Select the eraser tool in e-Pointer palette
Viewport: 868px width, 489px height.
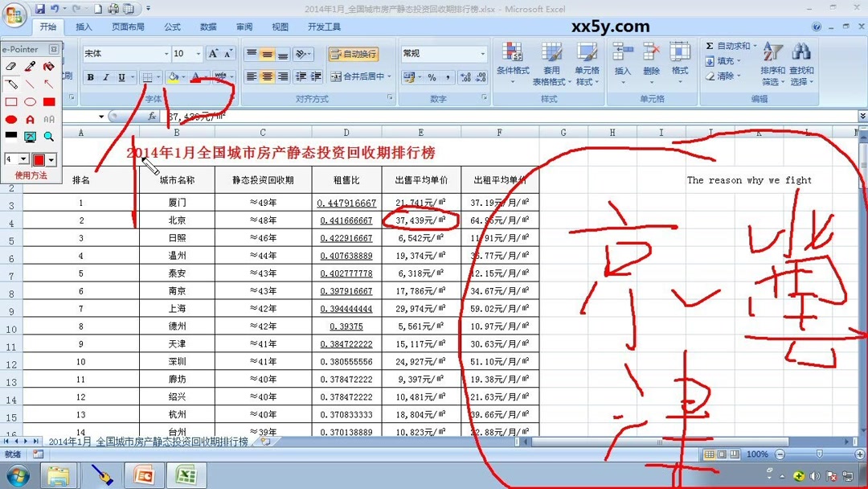pyautogui.click(x=10, y=66)
